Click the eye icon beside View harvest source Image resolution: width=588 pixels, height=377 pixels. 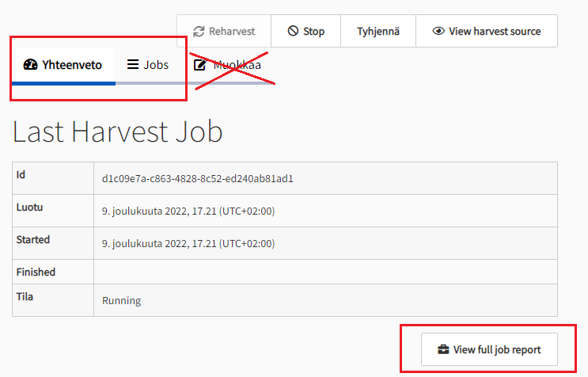click(438, 32)
